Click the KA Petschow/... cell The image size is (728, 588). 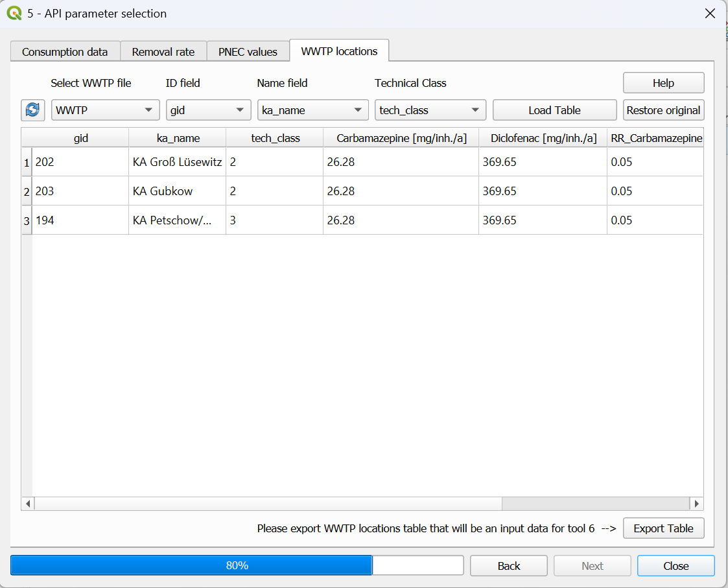178,220
